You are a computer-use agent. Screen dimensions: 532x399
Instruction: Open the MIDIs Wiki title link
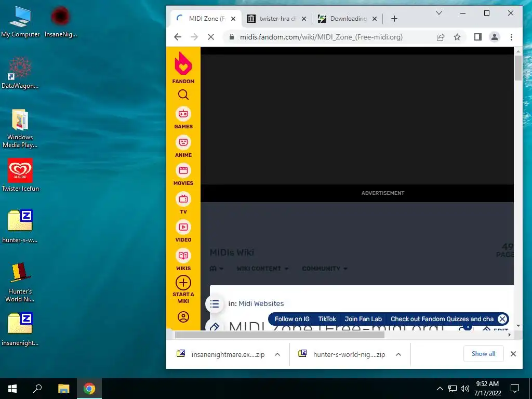[232, 252]
